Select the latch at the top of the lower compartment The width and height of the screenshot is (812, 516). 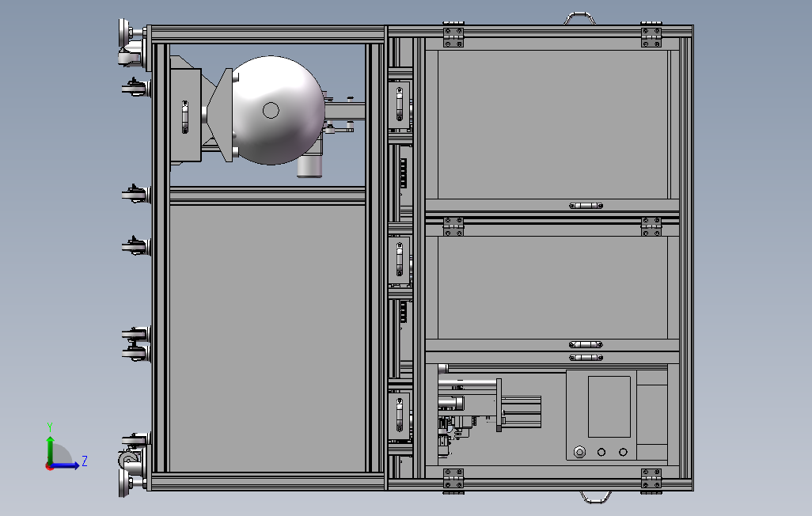[x=586, y=358]
